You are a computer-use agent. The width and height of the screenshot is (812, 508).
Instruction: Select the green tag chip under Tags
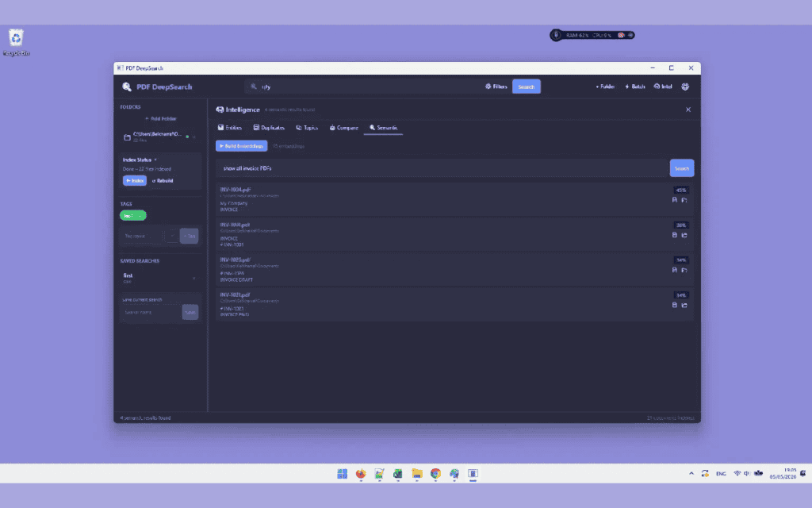coord(133,216)
